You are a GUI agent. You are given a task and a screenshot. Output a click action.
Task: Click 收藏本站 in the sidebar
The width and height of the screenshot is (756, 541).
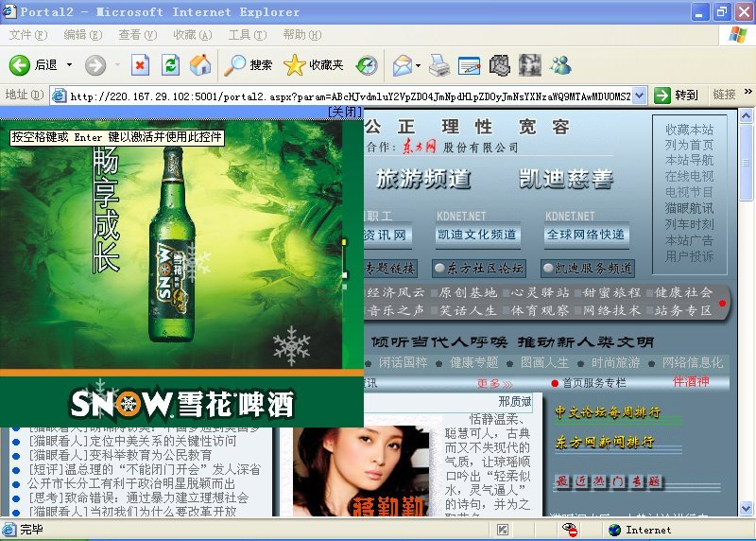point(689,130)
